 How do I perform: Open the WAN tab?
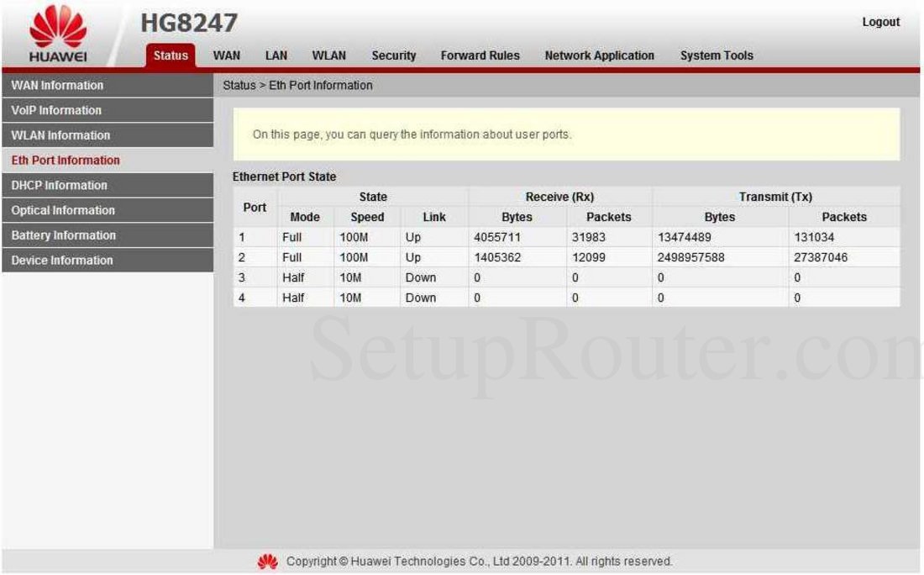tap(225, 55)
